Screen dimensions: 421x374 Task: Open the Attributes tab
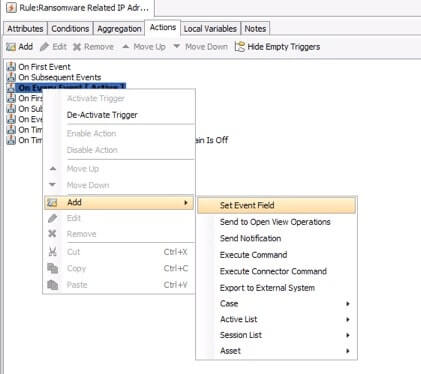(25, 29)
